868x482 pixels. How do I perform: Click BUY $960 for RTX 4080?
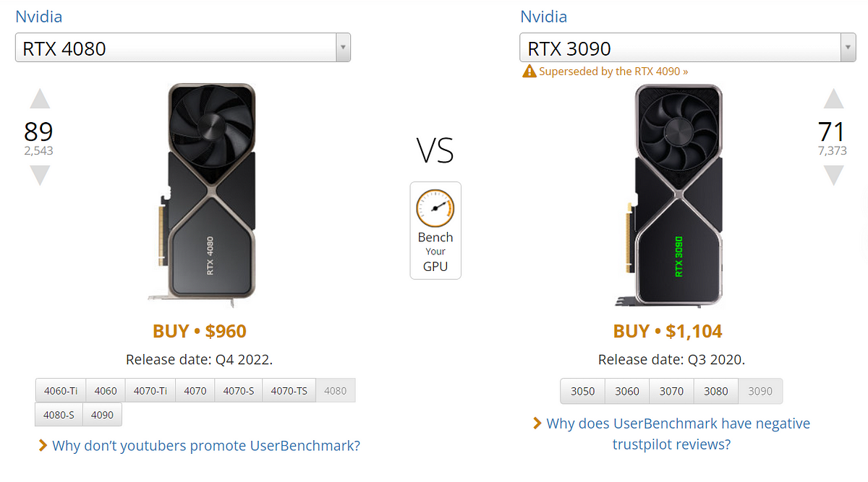(x=200, y=332)
